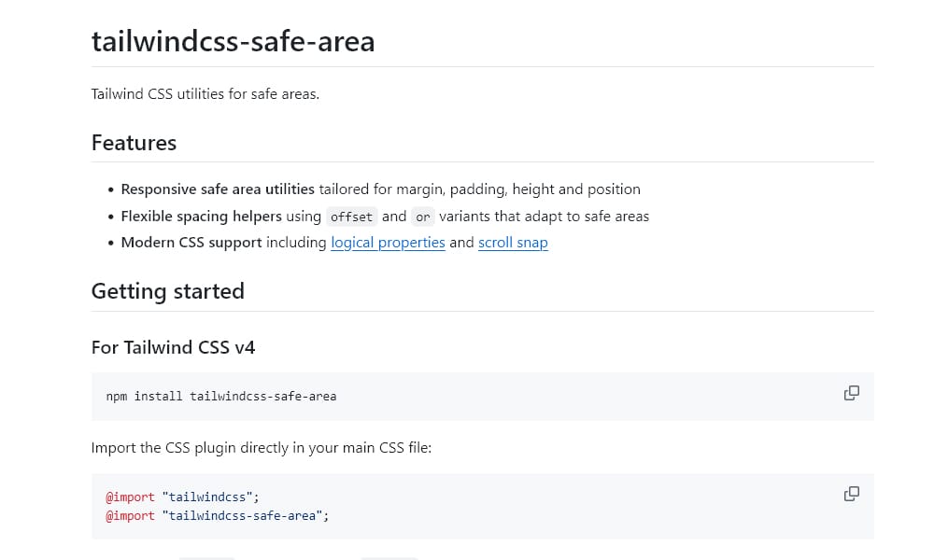Click the Getting started section heading
Screen dimensions: 934x560
click(x=168, y=291)
